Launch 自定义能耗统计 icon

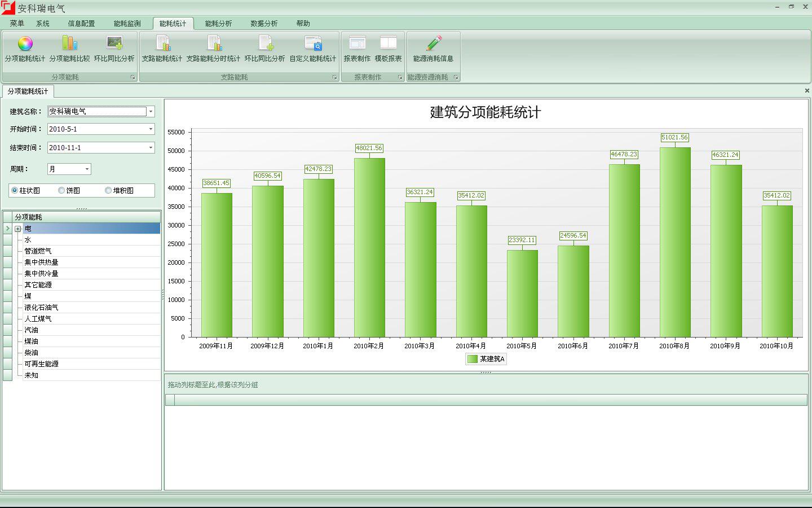pyautogui.click(x=313, y=44)
